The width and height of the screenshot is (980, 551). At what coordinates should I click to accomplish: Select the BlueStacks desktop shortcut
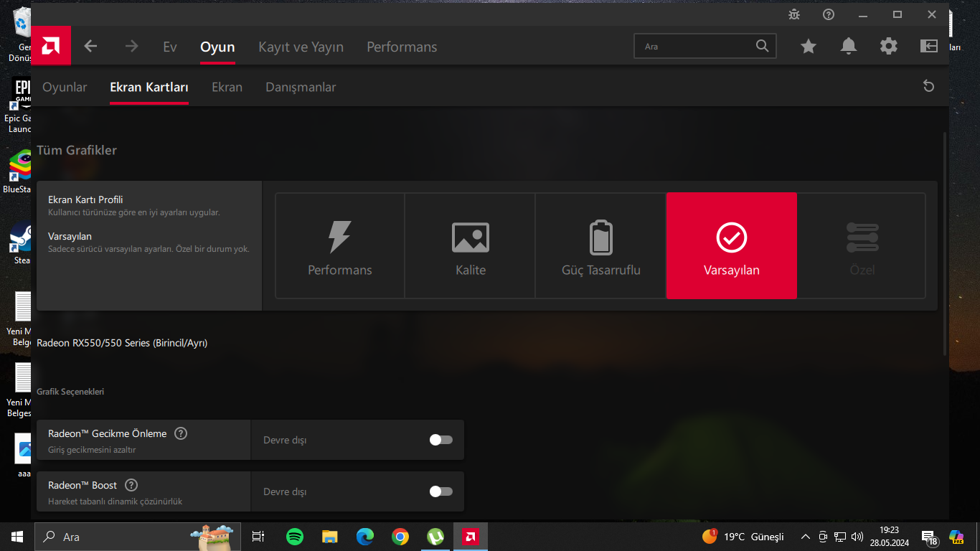[x=19, y=172]
